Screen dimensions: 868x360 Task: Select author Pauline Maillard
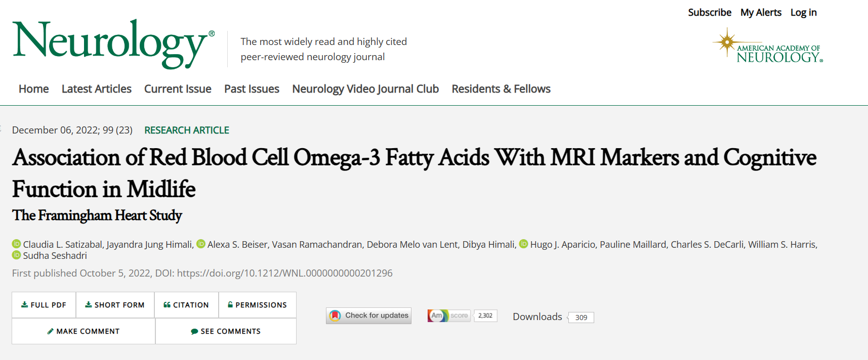tap(633, 244)
